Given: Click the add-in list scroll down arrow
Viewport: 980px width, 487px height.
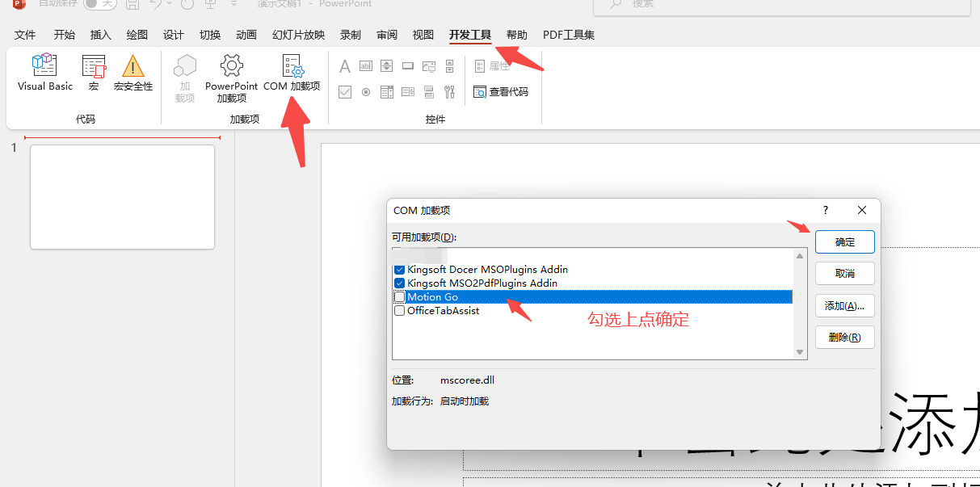Looking at the screenshot, I should pyautogui.click(x=800, y=352).
